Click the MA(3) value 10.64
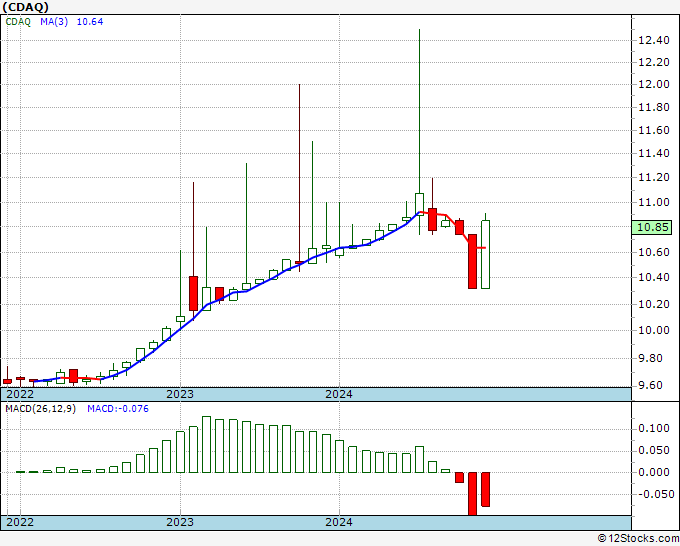680x546 pixels. (x=90, y=22)
